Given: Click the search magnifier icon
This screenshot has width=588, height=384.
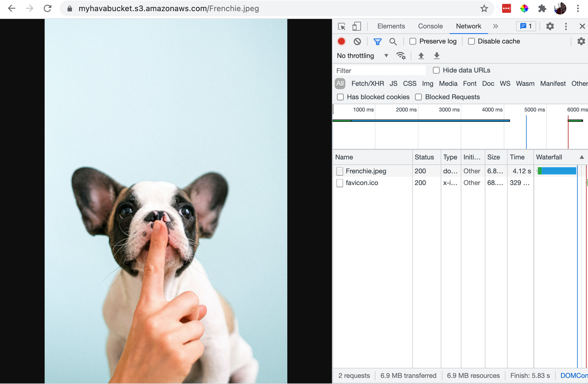Looking at the screenshot, I should click(393, 41).
